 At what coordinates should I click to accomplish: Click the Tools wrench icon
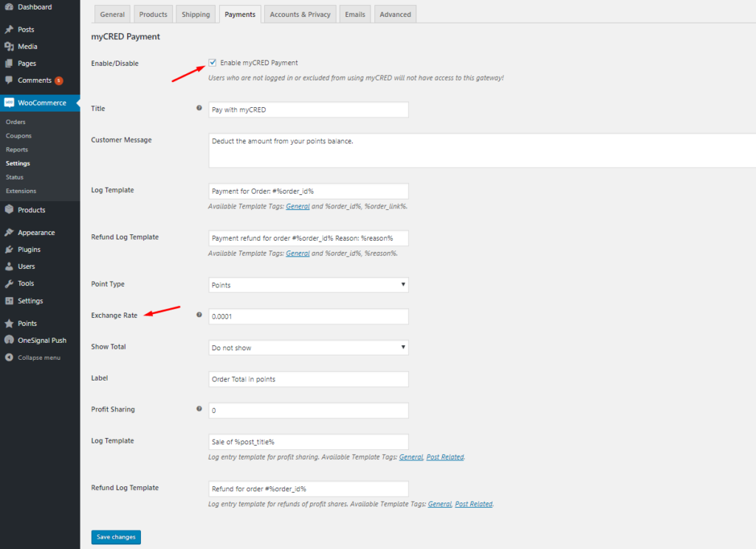(9, 284)
